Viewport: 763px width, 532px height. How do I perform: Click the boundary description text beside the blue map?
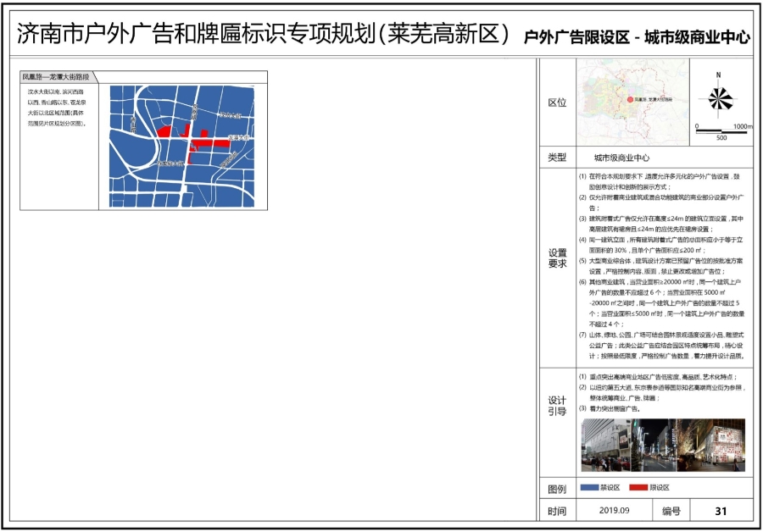point(57,107)
